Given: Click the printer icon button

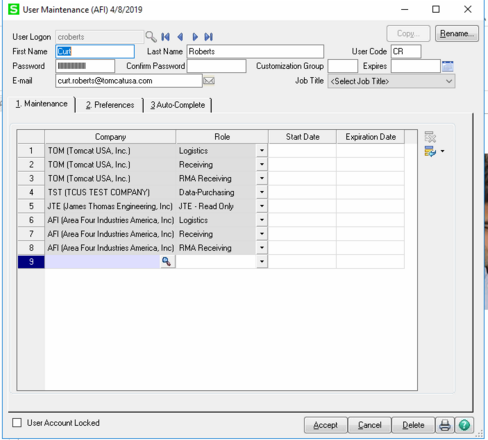Looking at the screenshot, I should (x=445, y=425).
